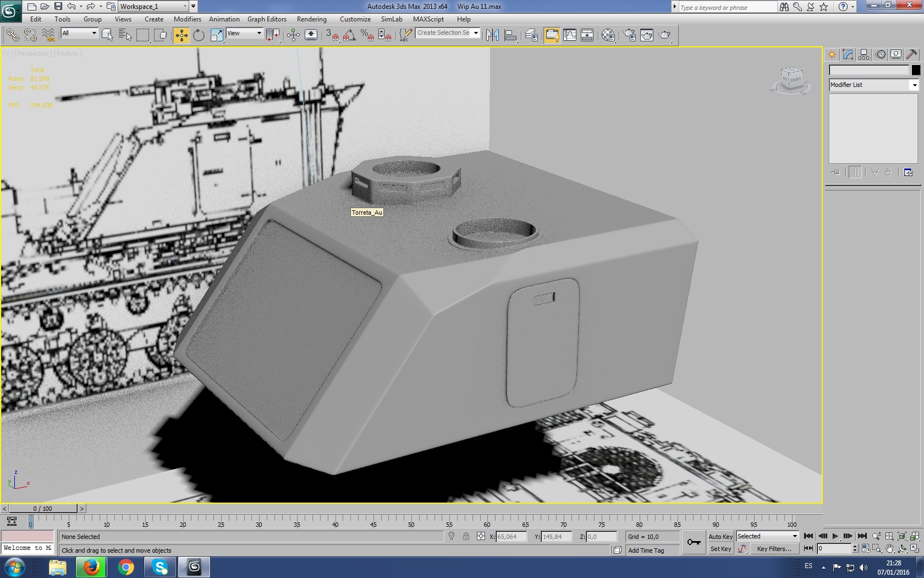The image size is (924, 578).
Task: Toggle Percent Snap
Action: [367, 35]
